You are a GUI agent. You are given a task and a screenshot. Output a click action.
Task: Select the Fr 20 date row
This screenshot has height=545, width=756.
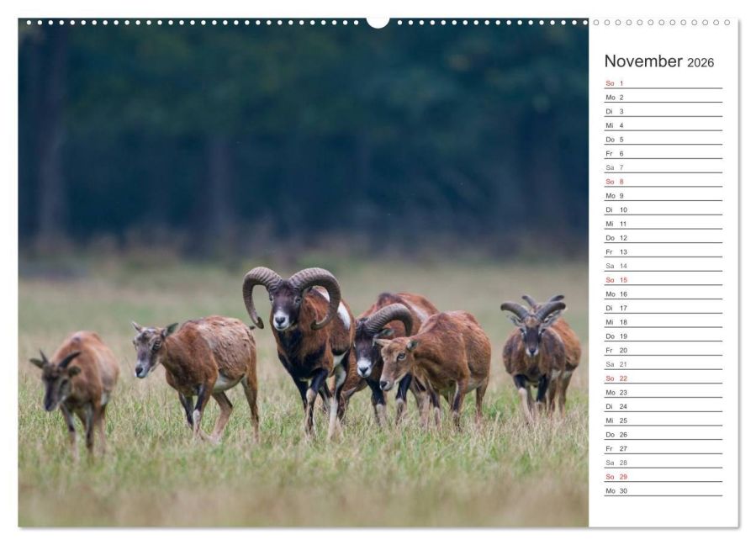point(663,350)
